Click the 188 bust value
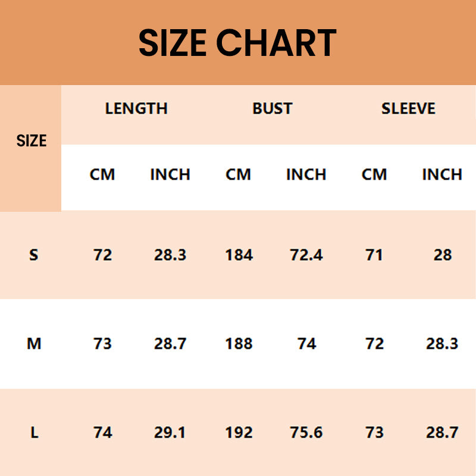Screen dimensions: 476x476 (x=239, y=343)
